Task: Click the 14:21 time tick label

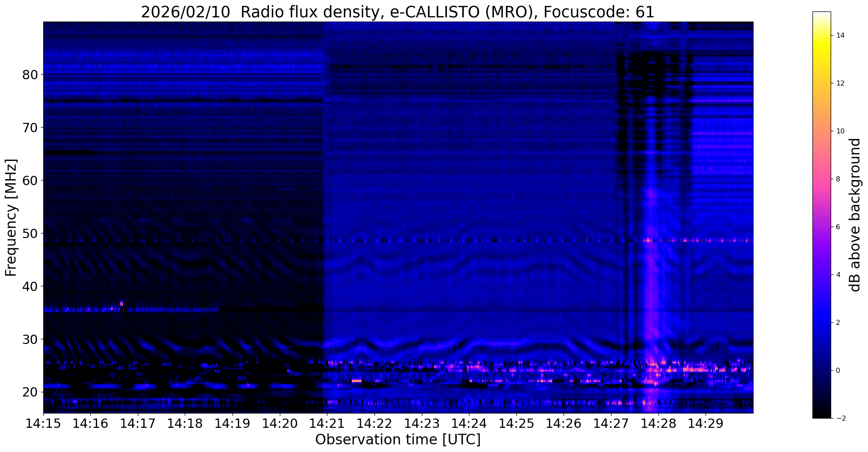Action: [x=327, y=423]
